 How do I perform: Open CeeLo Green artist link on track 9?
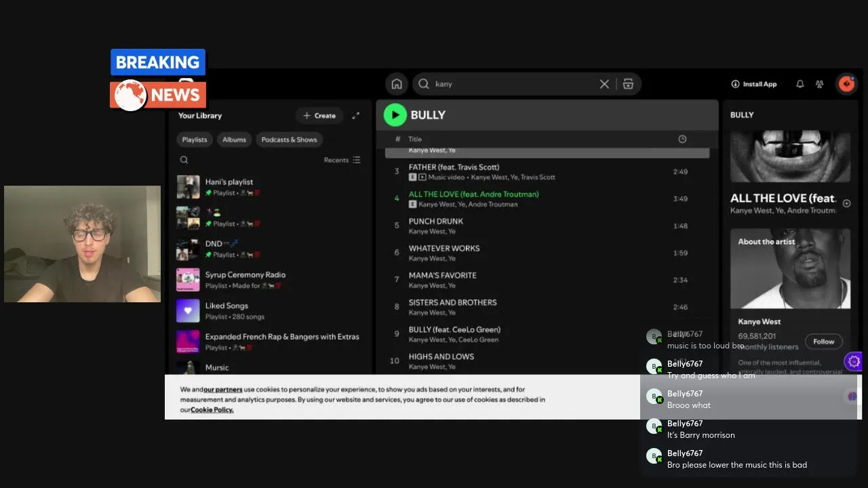(478, 340)
